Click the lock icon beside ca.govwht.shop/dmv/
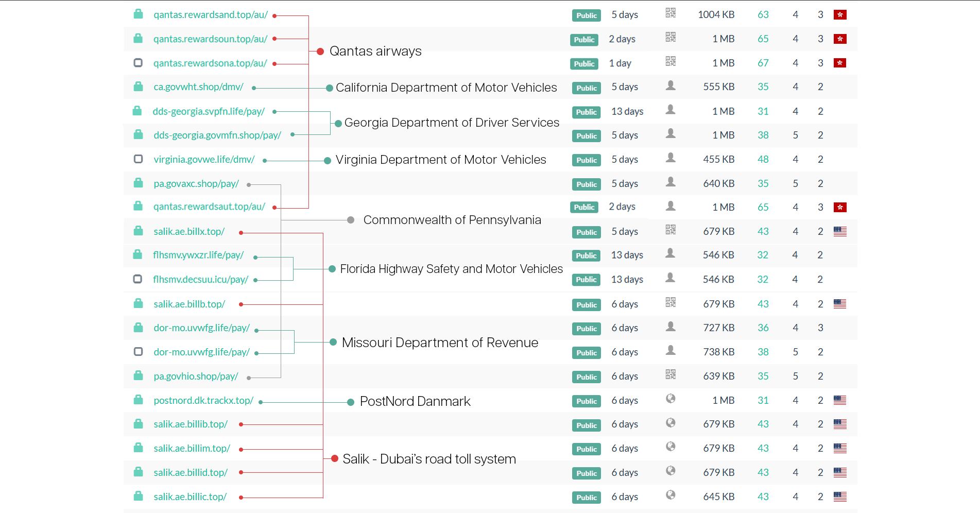 coord(138,86)
